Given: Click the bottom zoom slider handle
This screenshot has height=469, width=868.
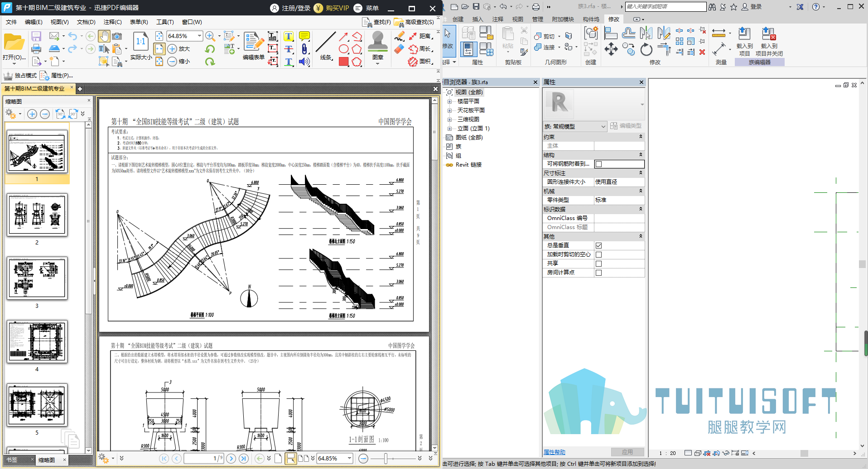Looking at the screenshot, I should click(386, 459).
